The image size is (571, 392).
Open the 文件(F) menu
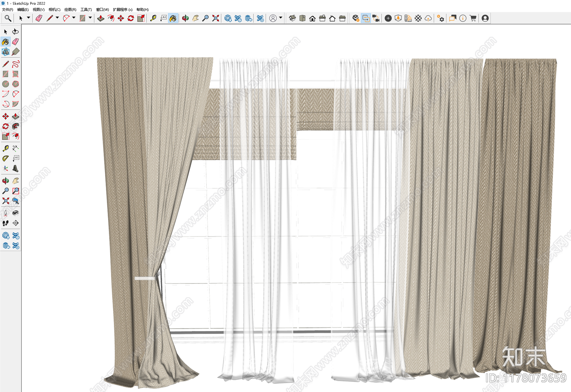point(7,10)
